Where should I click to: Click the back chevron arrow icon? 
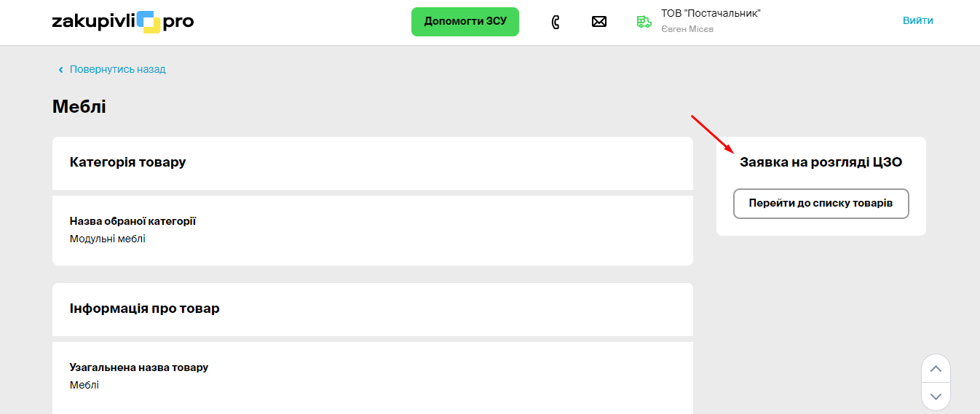point(61,70)
